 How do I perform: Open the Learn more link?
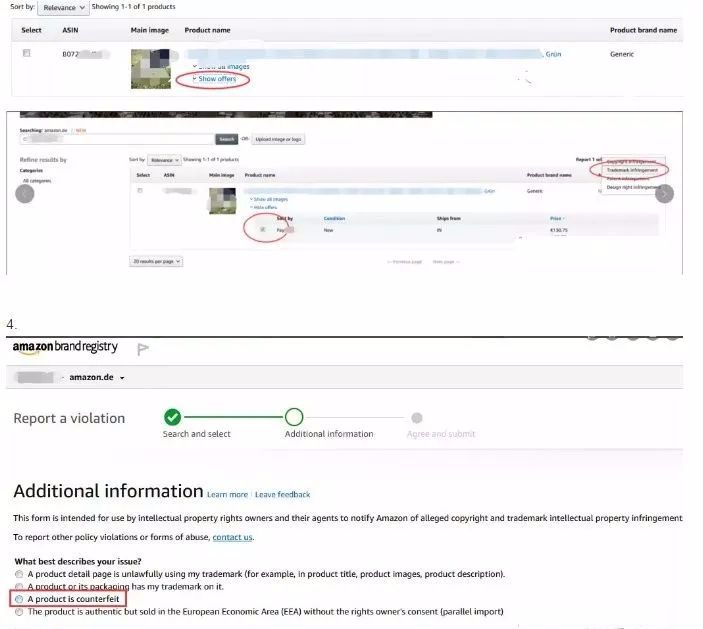pyautogui.click(x=227, y=495)
